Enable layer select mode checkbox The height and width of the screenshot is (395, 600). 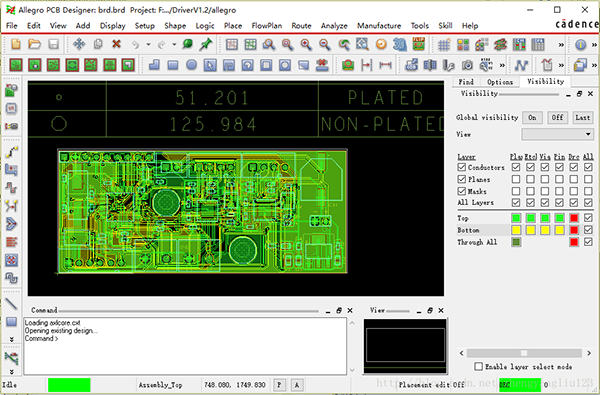(x=478, y=367)
